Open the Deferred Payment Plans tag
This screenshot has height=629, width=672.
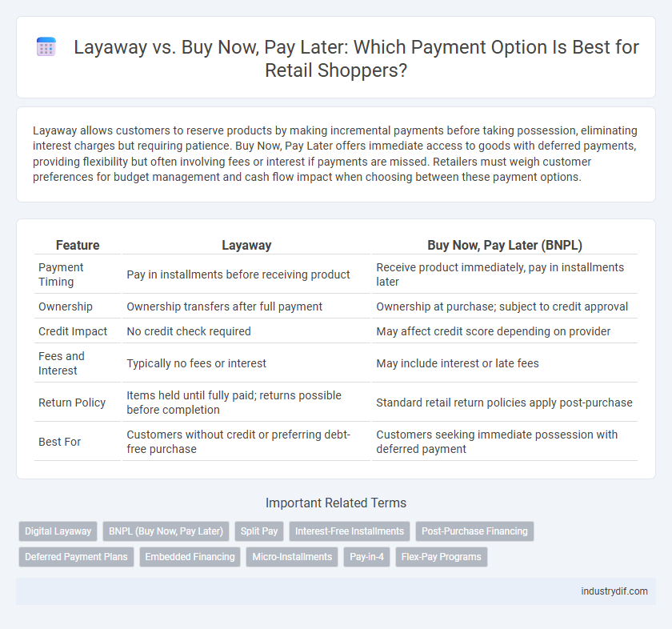click(76, 556)
